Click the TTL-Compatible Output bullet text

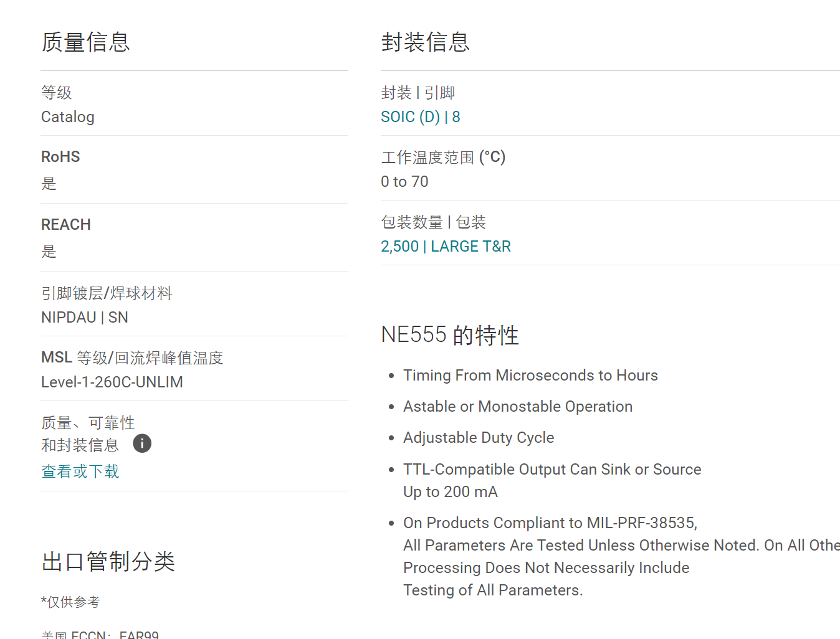pyautogui.click(x=552, y=480)
